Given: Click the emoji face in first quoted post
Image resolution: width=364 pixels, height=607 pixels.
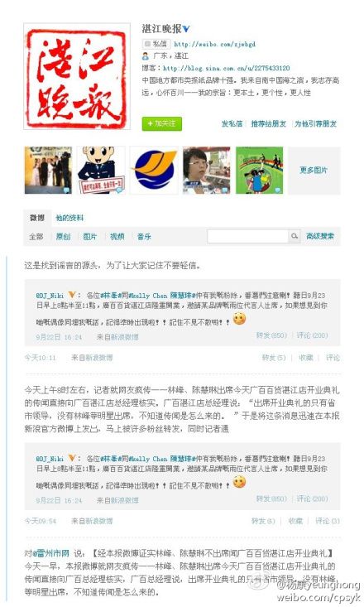Looking at the screenshot, I should point(239,319).
